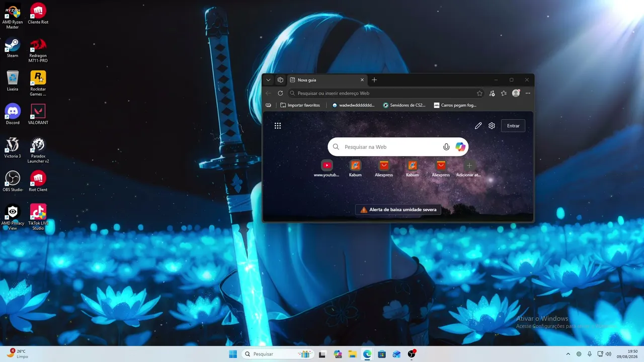Open Outlook from the taskbar
The image size is (644, 362).
pos(396,354)
